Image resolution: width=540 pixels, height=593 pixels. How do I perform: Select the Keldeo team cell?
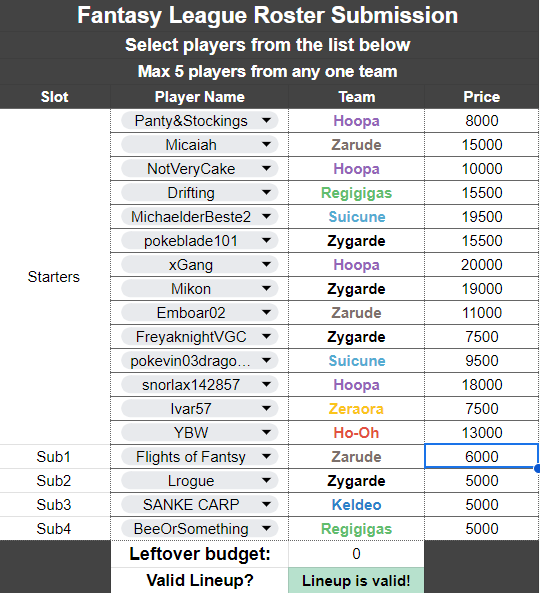[356, 505]
